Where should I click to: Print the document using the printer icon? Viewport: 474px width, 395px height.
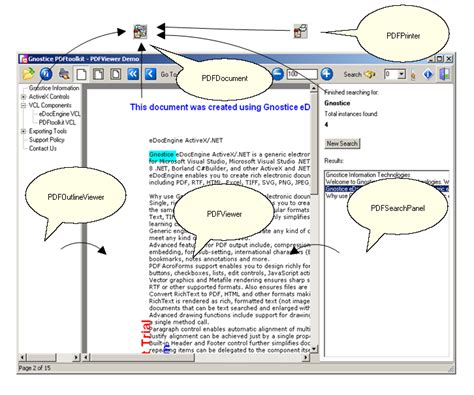click(x=64, y=74)
